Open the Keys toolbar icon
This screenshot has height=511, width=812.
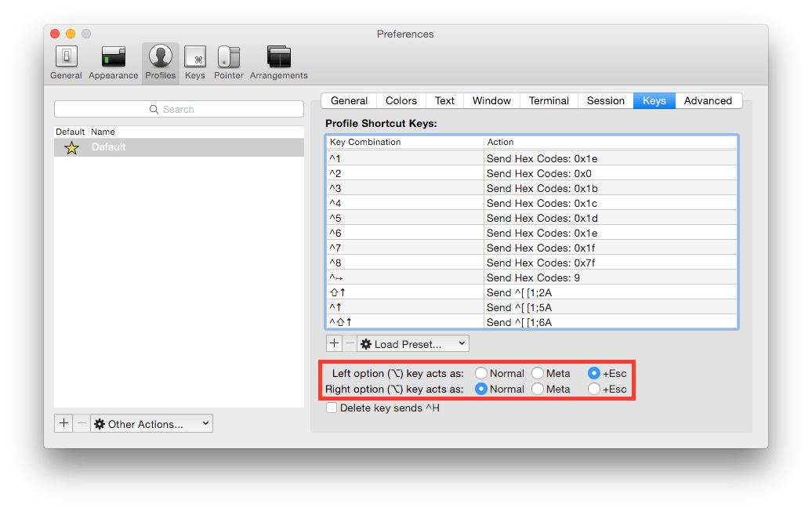coord(195,56)
